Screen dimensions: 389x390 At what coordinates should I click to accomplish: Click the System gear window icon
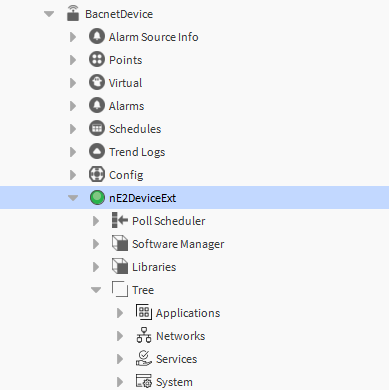[x=144, y=381]
